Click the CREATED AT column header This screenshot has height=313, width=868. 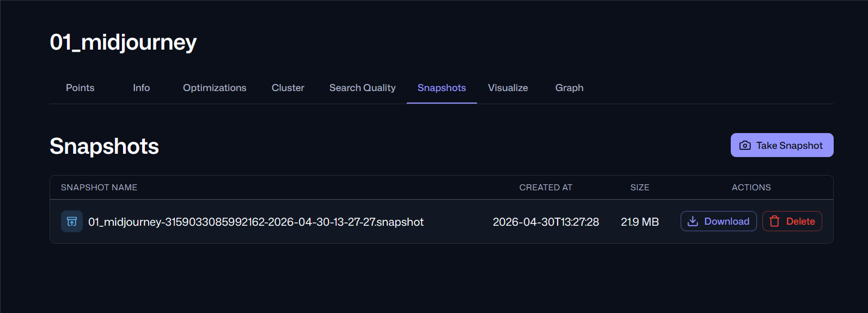546,188
